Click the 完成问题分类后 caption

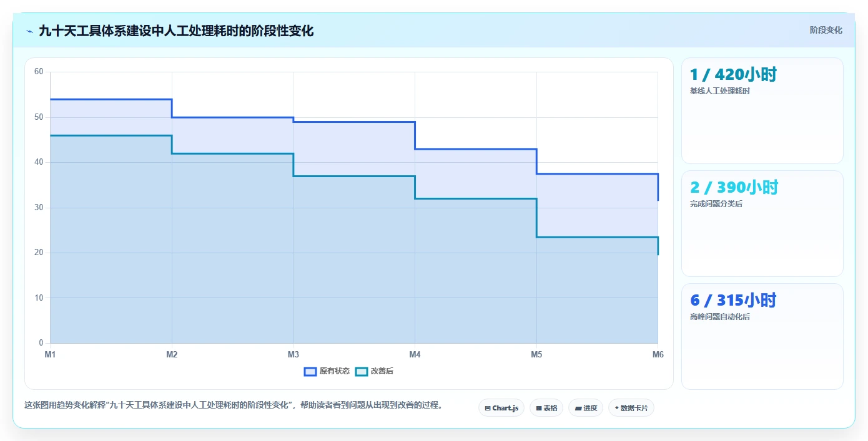[x=716, y=204]
